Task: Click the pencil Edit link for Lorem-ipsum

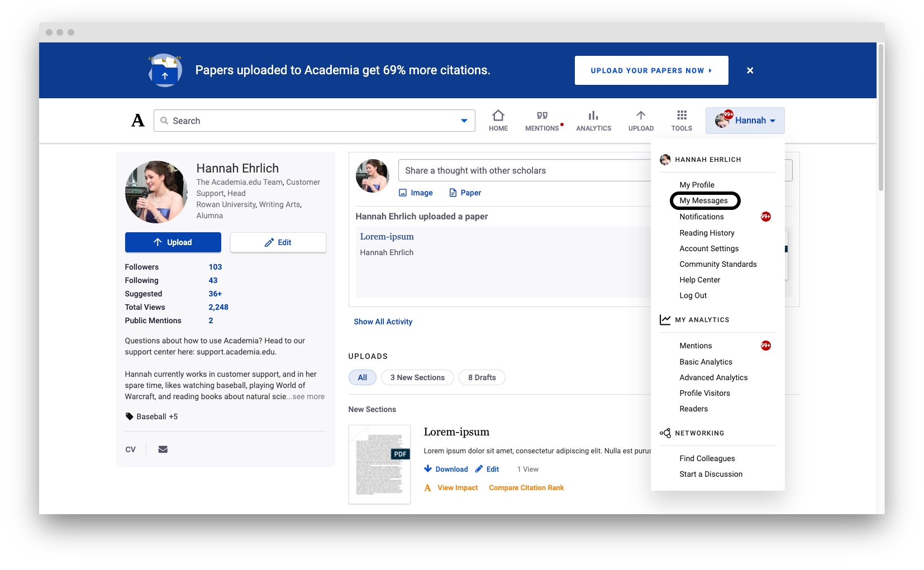Action: (x=487, y=469)
